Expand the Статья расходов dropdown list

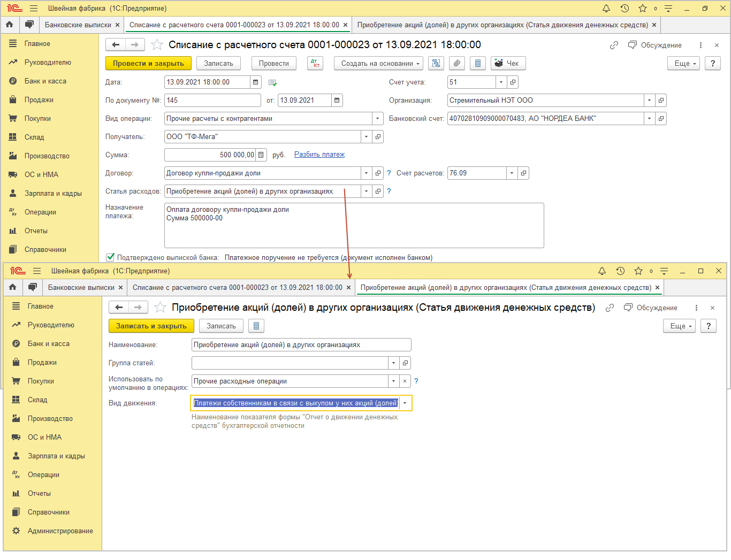[367, 191]
